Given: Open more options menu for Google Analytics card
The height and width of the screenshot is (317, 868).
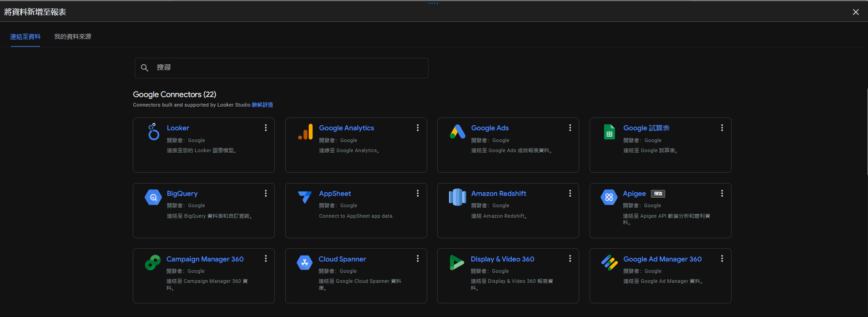Looking at the screenshot, I should [x=418, y=128].
